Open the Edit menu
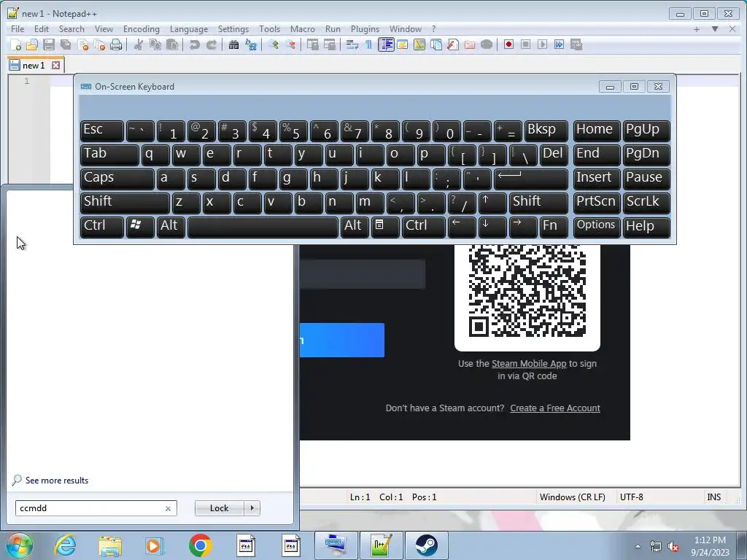747x560 pixels. tap(42, 29)
